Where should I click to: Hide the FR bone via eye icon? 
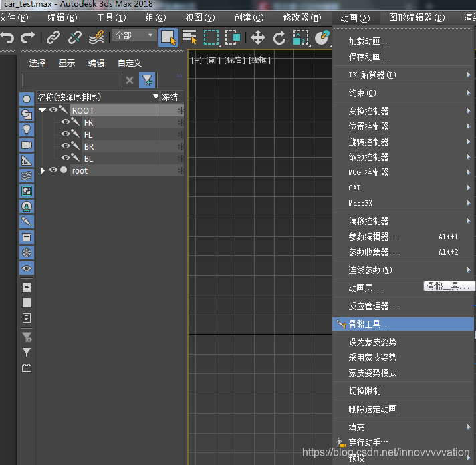click(66, 122)
